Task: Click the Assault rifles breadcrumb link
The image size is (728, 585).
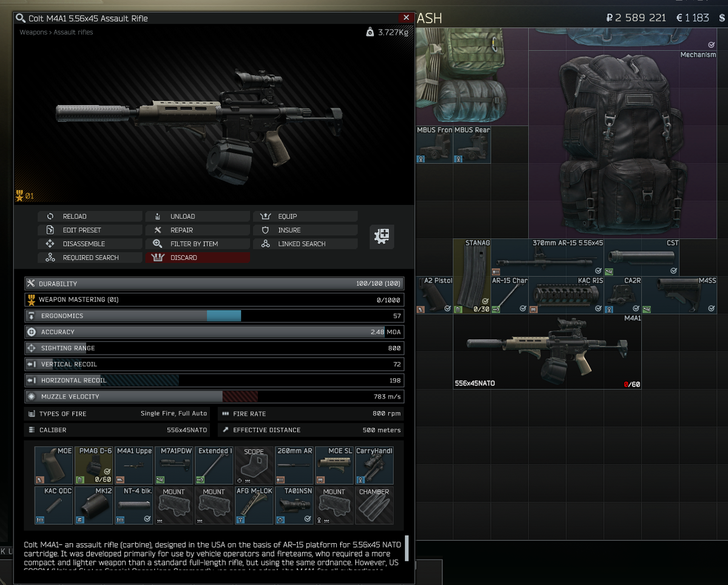Action: pos(73,32)
